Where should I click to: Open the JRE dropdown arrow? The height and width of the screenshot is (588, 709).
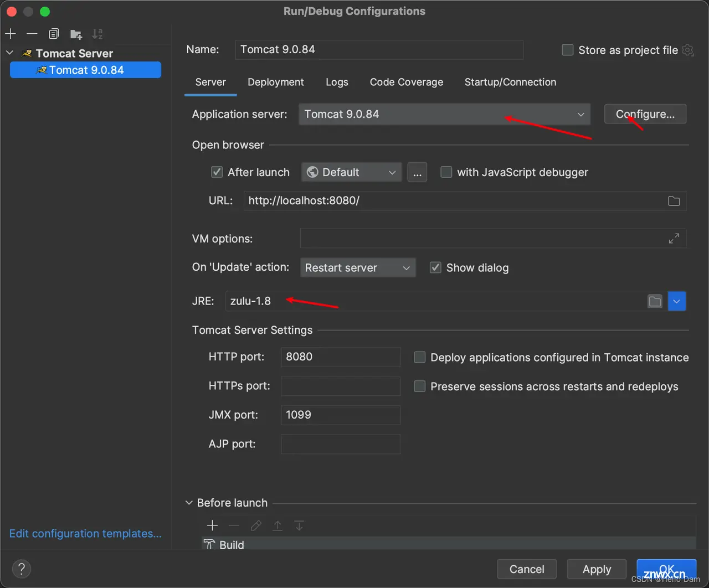coord(677,301)
